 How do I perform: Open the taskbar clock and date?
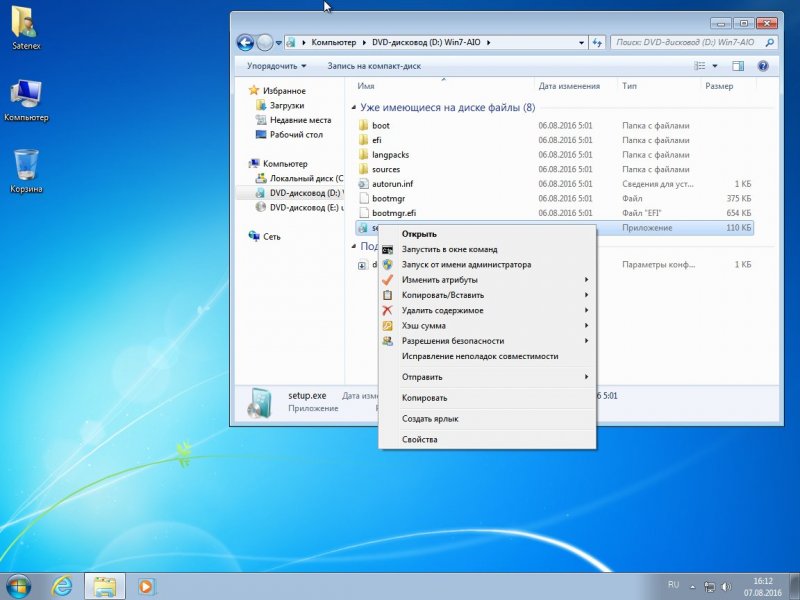[x=763, y=587]
